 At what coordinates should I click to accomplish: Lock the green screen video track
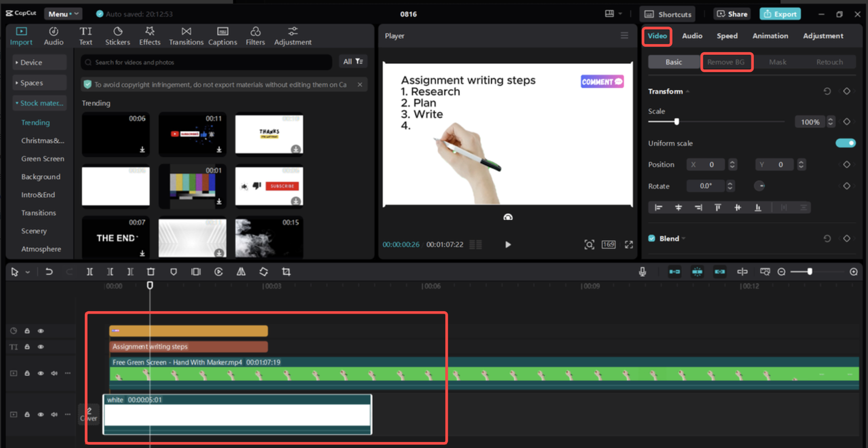click(27, 373)
